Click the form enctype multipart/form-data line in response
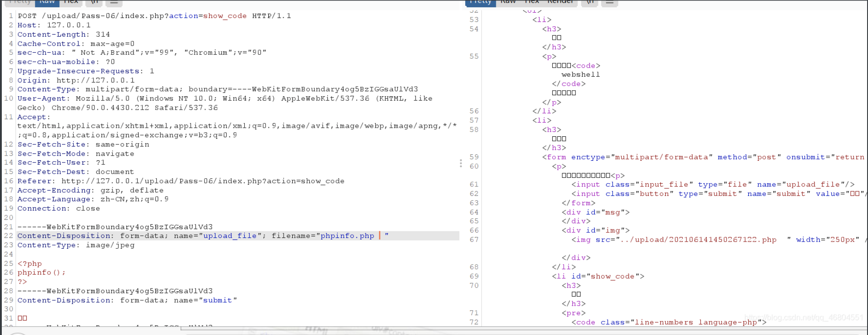 pos(703,157)
